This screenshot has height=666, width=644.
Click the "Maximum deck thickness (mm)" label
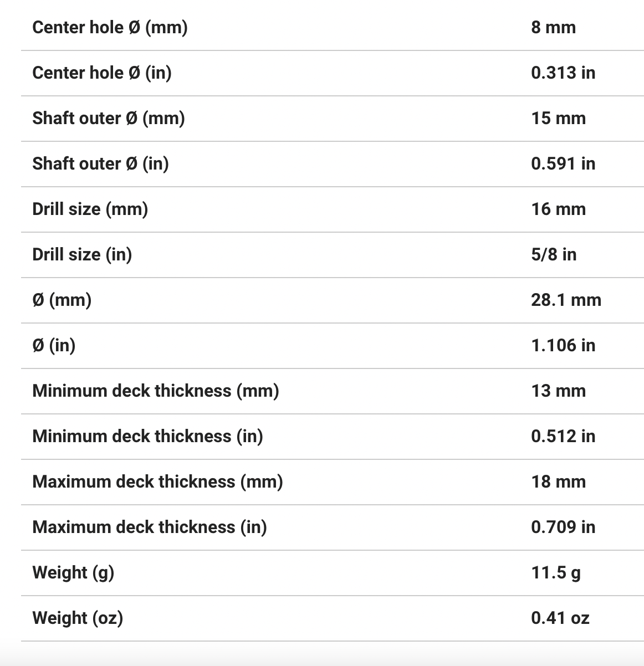tap(158, 481)
